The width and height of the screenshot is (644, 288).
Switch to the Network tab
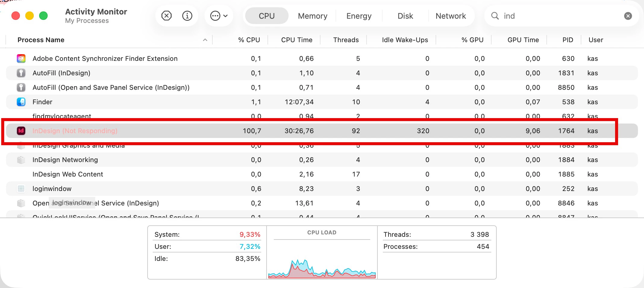[451, 16]
